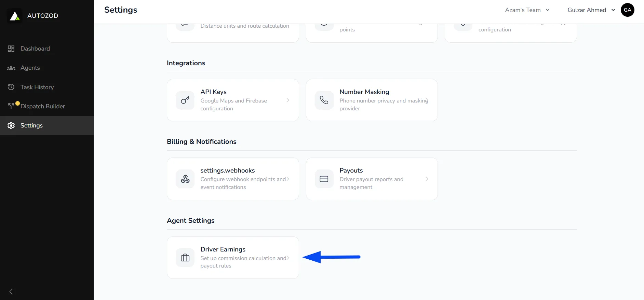Screen dimensions: 644x300
Task: Click the Driver Earnings briefcase icon
Action: (x=185, y=258)
